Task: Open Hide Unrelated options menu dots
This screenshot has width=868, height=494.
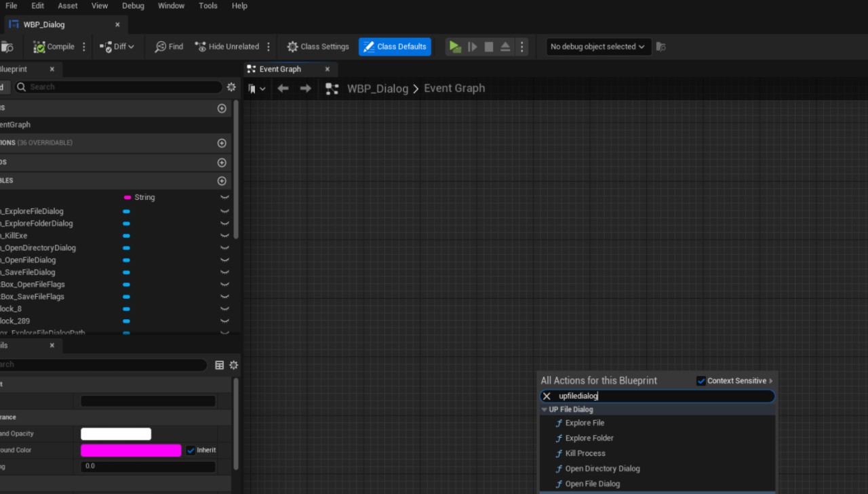Action: [269, 47]
